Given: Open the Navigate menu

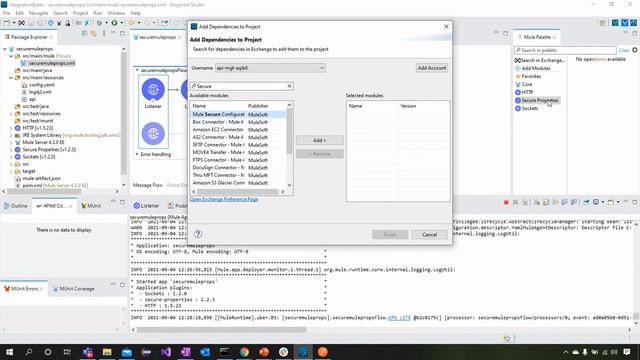Looking at the screenshot, I should point(38,13).
